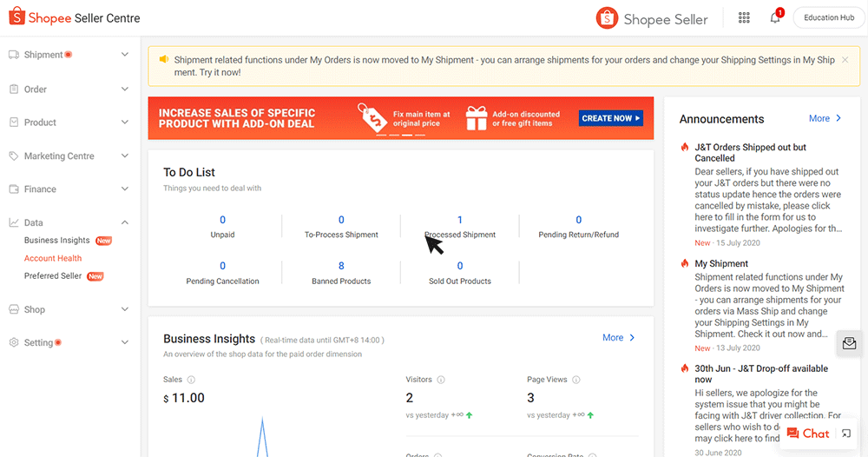Click the Visitors info icon

441,380
